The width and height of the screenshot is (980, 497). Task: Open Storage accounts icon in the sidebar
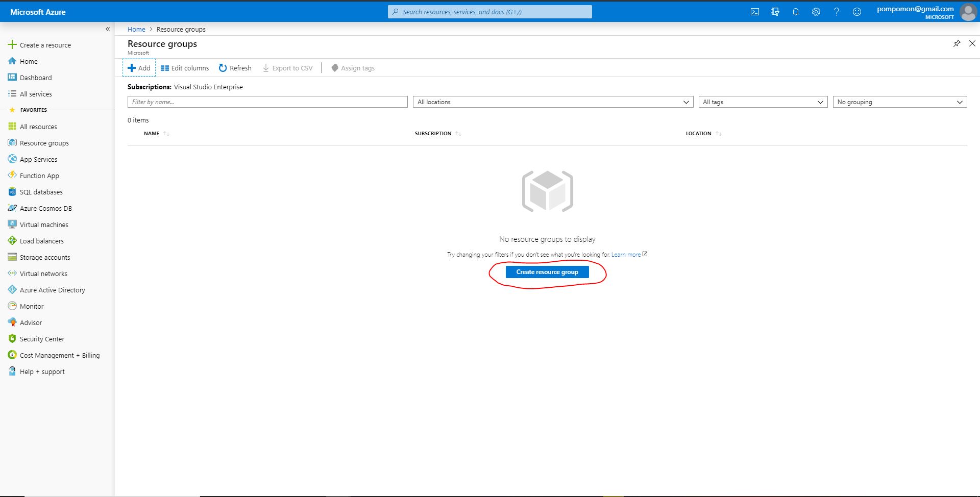click(12, 257)
